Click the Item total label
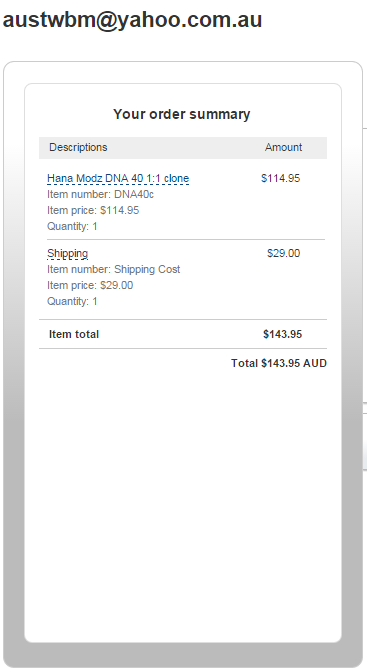 [74, 334]
